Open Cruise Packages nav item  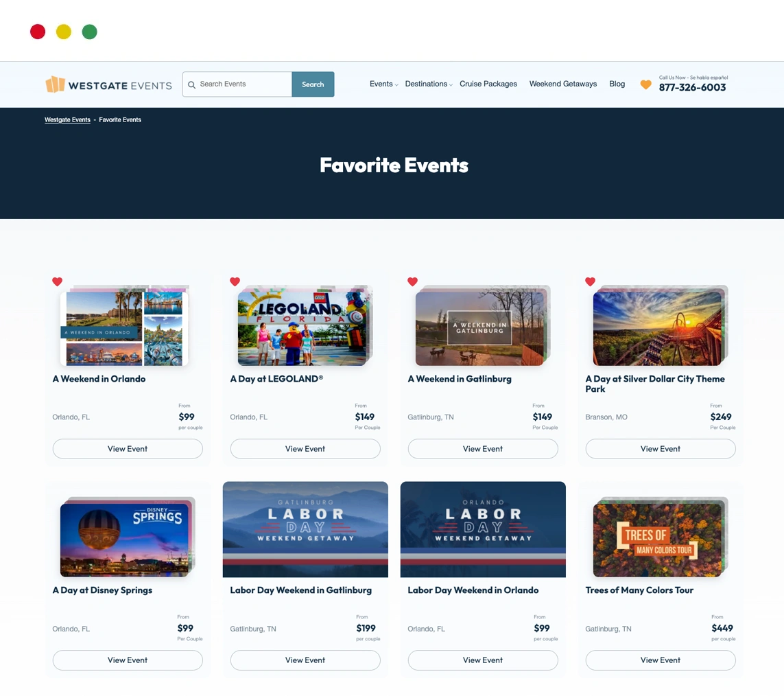click(x=488, y=84)
